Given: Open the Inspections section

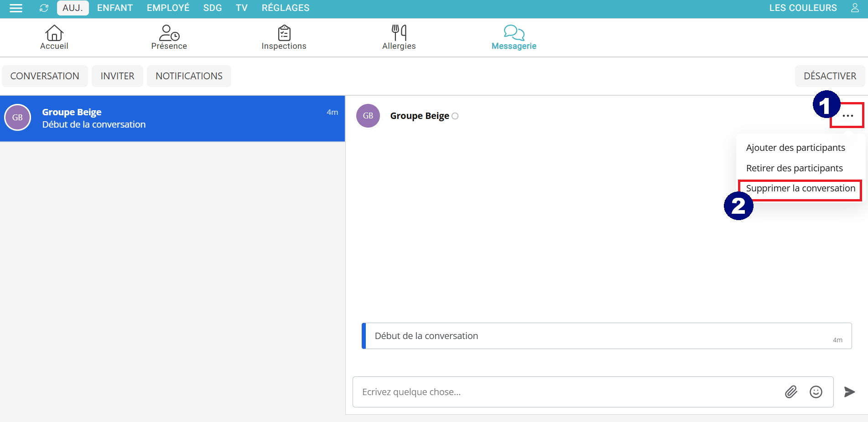Looking at the screenshot, I should (x=284, y=37).
